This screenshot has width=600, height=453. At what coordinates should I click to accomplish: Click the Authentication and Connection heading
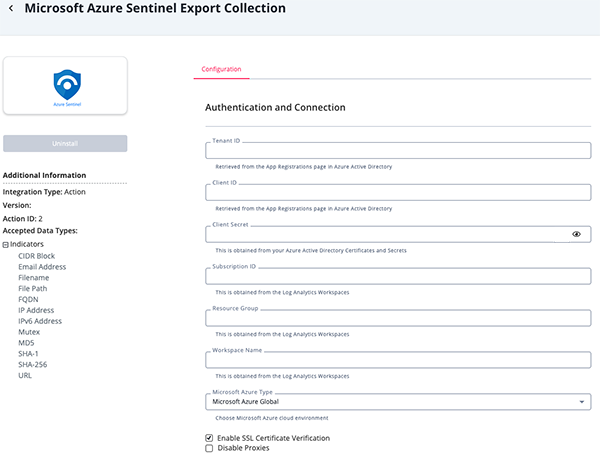(x=275, y=108)
